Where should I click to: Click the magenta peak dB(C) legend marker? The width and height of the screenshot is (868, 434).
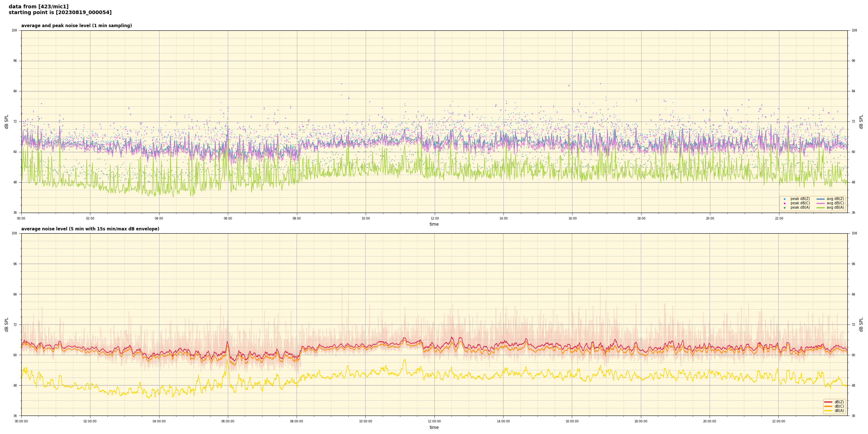pos(784,203)
